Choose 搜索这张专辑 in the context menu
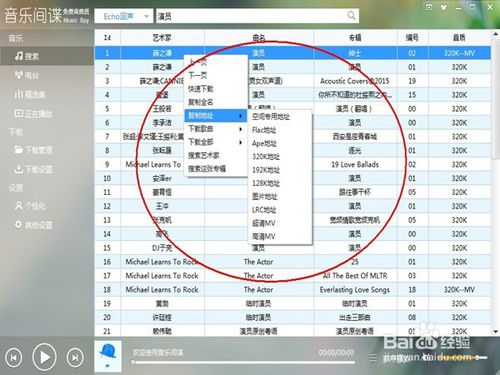 [x=215, y=169]
